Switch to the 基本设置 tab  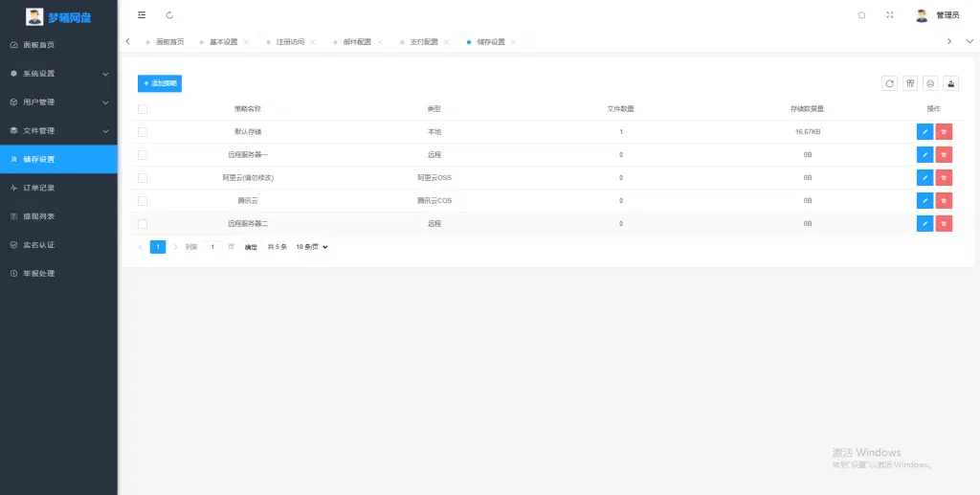pos(223,42)
